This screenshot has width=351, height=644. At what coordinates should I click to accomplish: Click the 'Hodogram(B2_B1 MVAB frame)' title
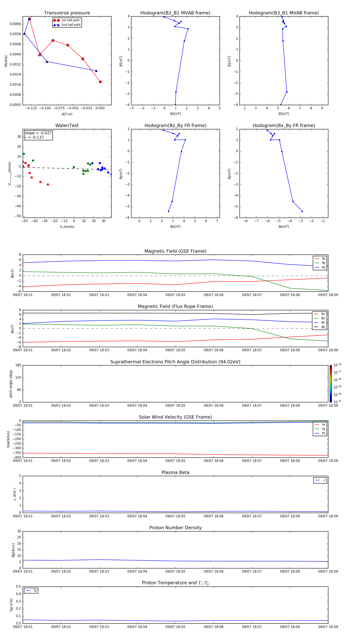[x=175, y=13]
